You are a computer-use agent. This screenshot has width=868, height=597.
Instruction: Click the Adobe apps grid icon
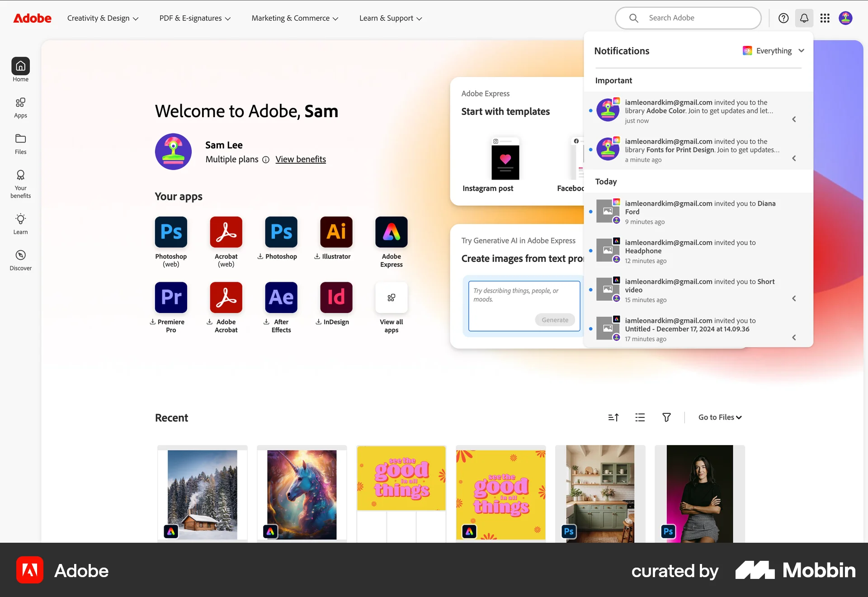[x=825, y=18]
